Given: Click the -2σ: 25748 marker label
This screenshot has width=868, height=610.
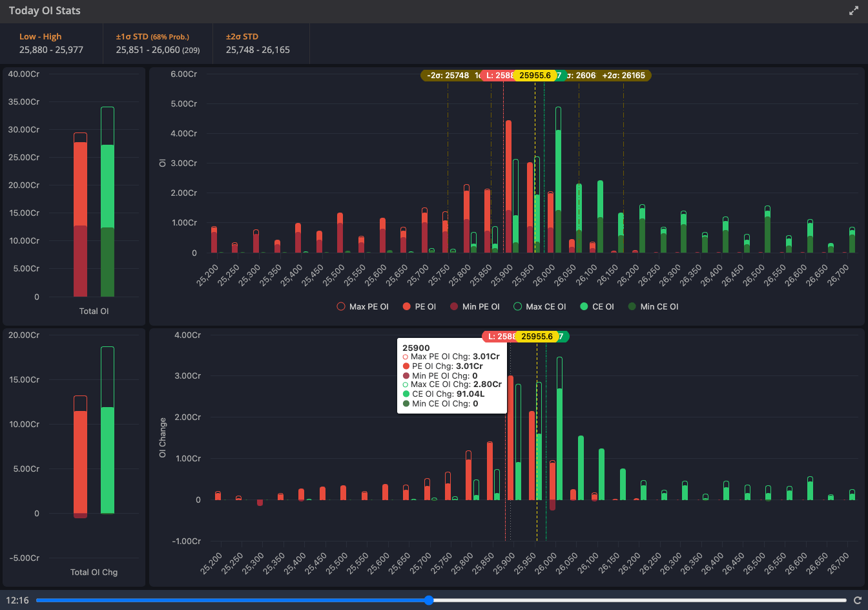Looking at the screenshot, I should (x=447, y=76).
